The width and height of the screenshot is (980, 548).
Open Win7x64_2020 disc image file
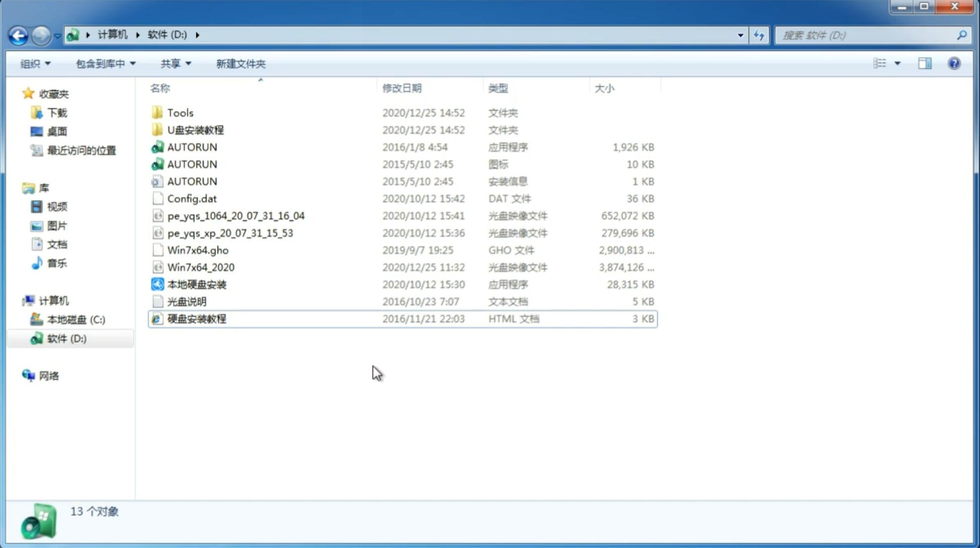[x=200, y=267]
